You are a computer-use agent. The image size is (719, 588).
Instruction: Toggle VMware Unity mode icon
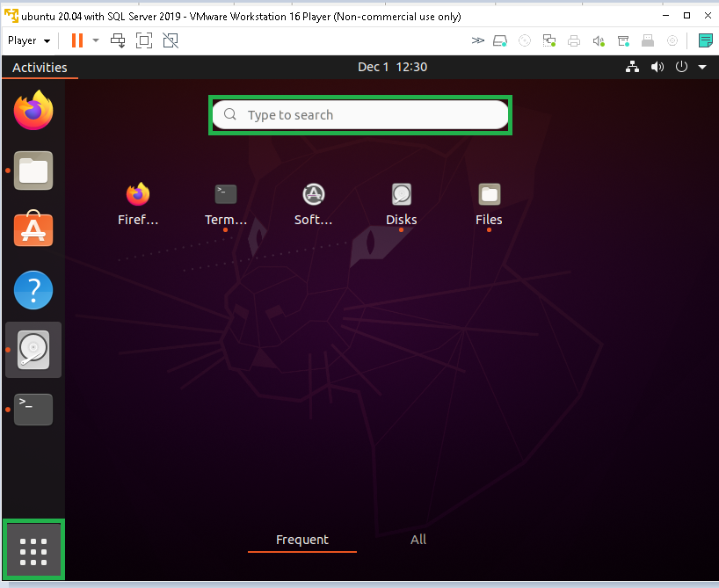pos(171,40)
